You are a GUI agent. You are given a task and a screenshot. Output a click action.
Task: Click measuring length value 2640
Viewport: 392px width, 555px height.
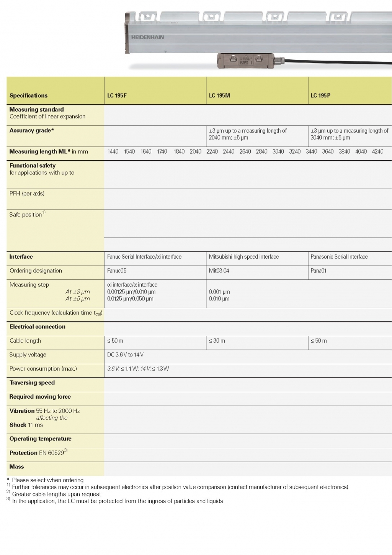[x=245, y=151]
